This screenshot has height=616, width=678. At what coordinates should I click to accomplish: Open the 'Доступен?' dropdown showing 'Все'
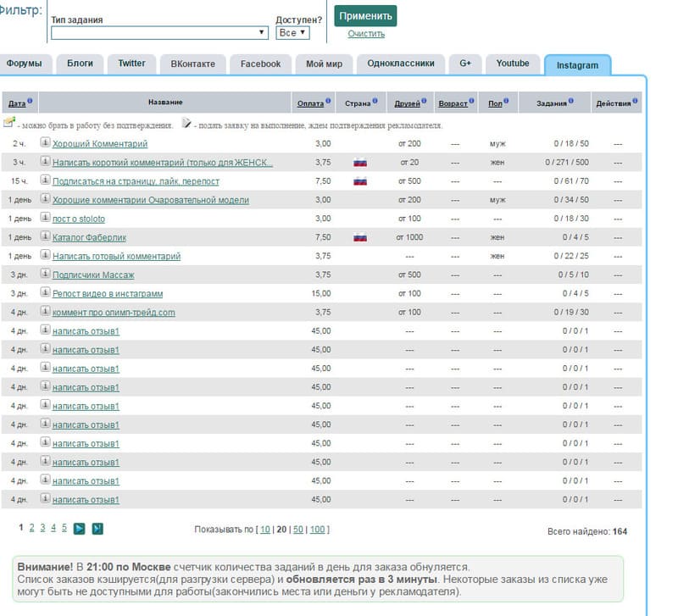click(292, 33)
